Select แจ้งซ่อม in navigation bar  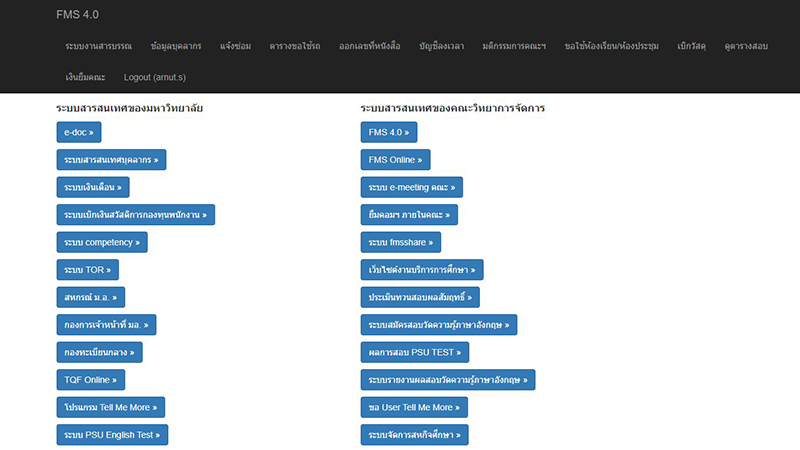pyautogui.click(x=236, y=46)
